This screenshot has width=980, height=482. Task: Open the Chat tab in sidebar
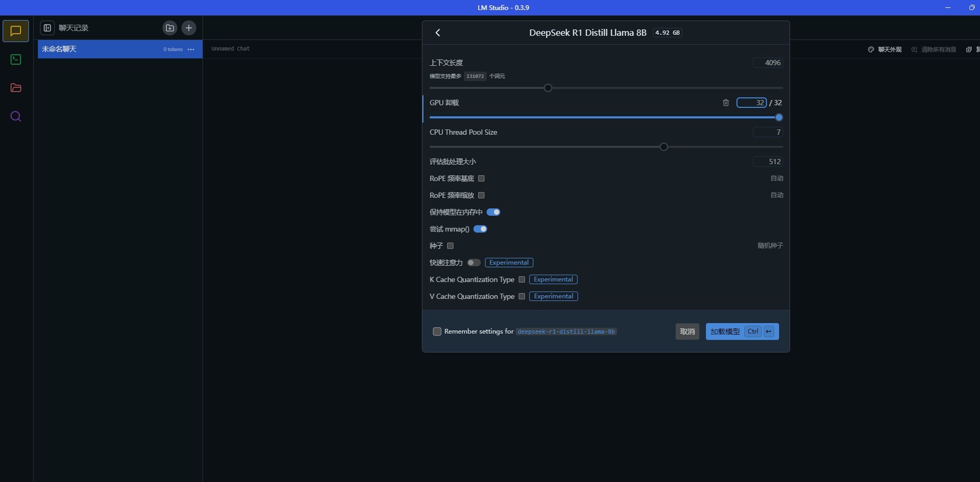[16, 31]
